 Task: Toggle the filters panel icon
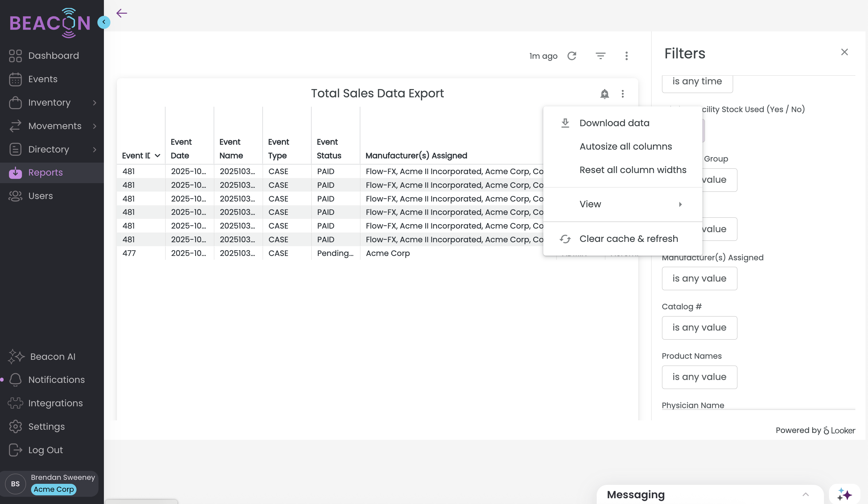[600, 56]
